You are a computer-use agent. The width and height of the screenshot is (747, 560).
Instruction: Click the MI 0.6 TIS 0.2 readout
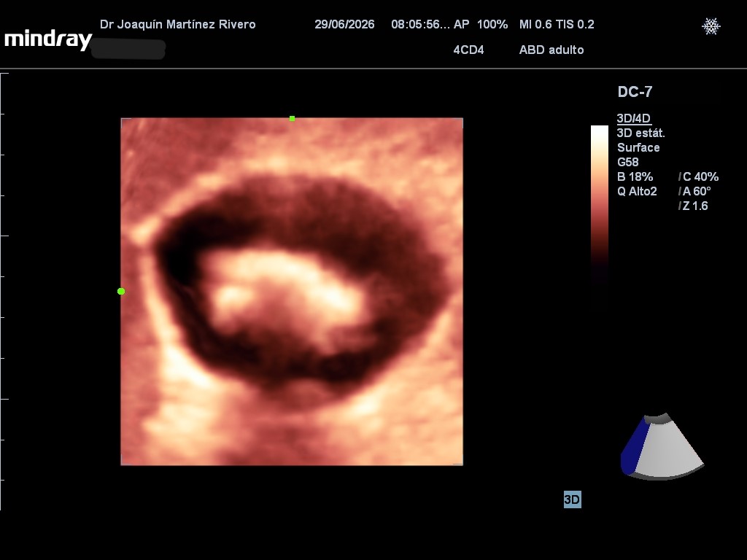557,24
